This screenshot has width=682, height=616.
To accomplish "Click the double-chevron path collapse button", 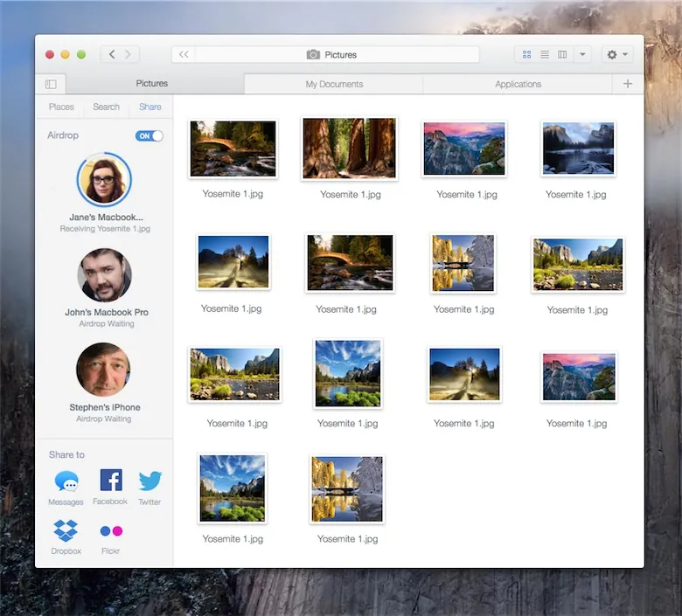I will [x=184, y=54].
